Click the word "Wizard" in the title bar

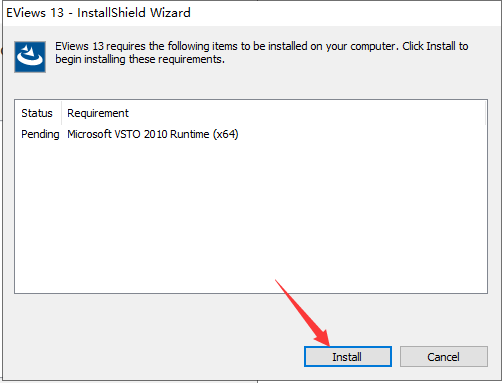(x=170, y=13)
